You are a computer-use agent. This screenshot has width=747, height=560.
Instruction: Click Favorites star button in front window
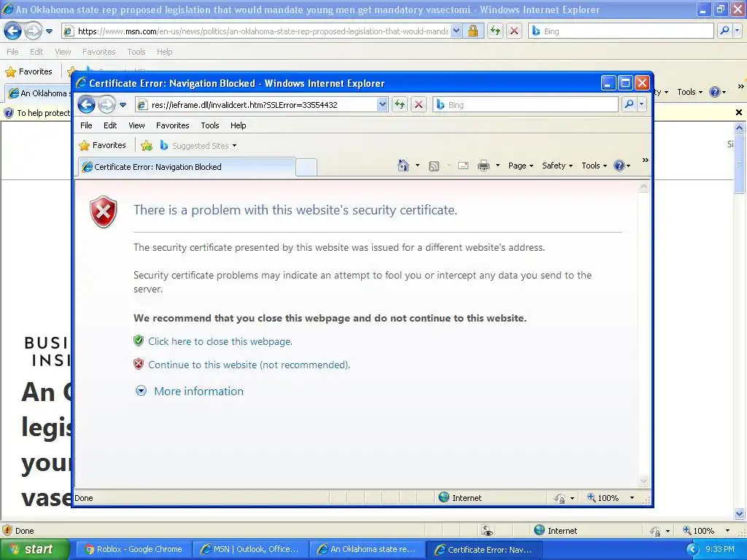(x=102, y=145)
